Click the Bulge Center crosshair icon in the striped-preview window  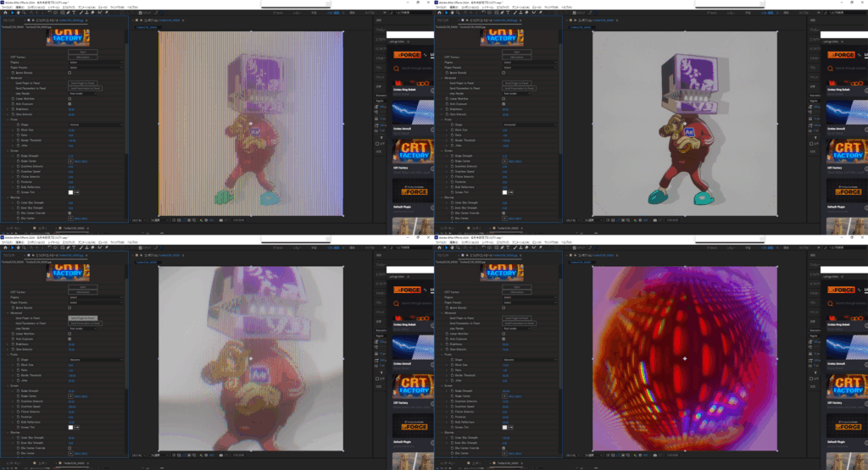pos(70,161)
